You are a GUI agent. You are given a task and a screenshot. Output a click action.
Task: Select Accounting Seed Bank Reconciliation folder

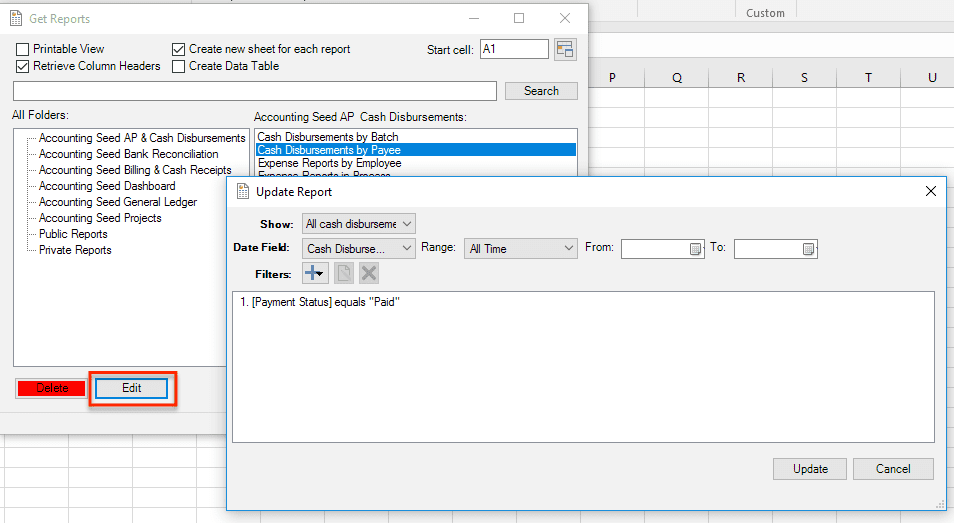coord(128,154)
